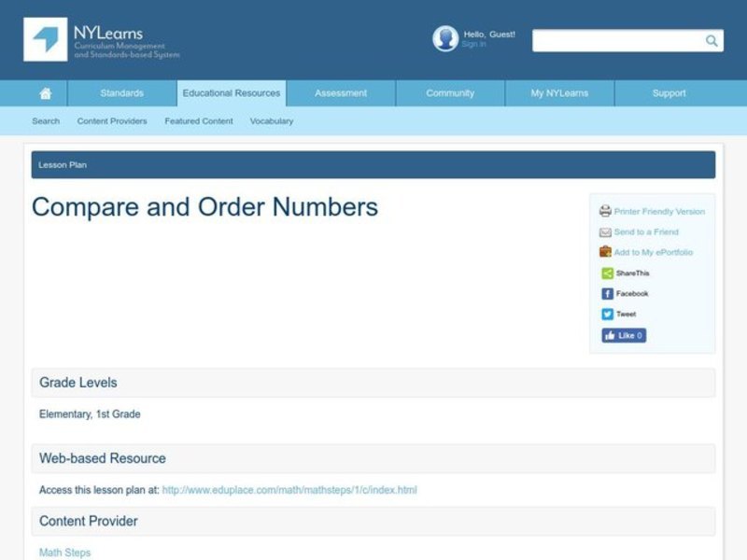Open the green ShareThis icon

pos(605,273)
